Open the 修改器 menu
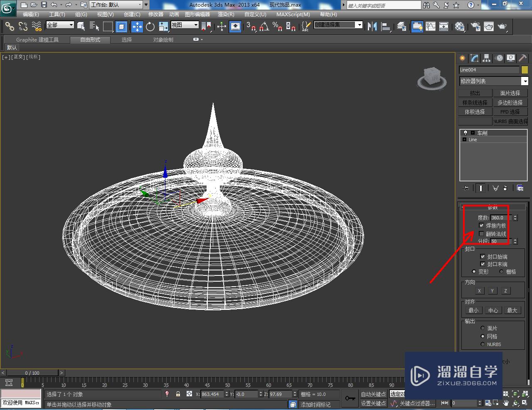Screen dimensions: 532x410 tap(156, 15)
